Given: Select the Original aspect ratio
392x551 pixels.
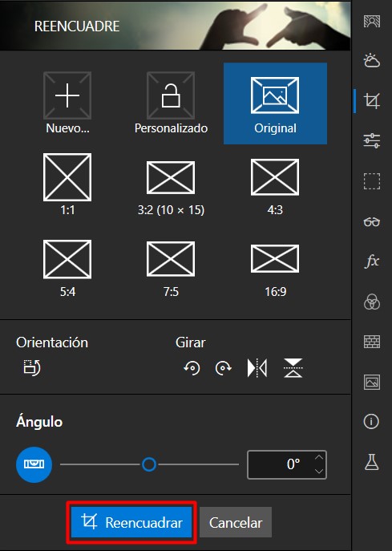Looking at the screenshot, I should tap(275, 103).
